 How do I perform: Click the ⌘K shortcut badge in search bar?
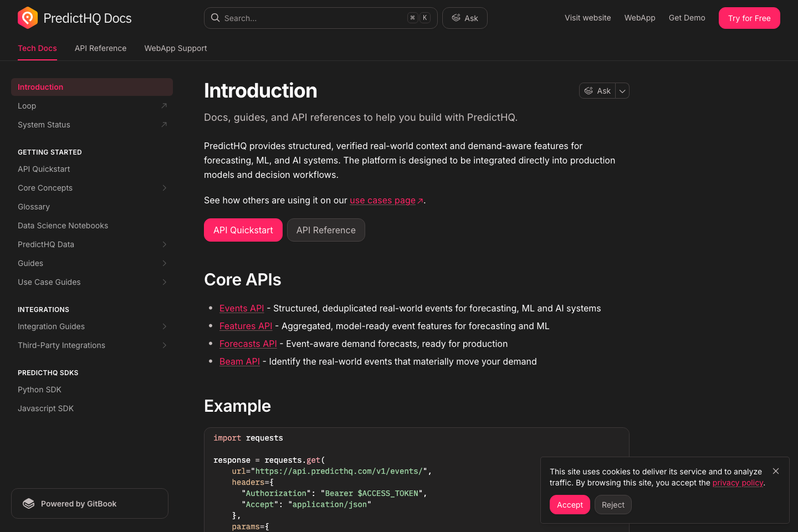click(x=418, y=17)
